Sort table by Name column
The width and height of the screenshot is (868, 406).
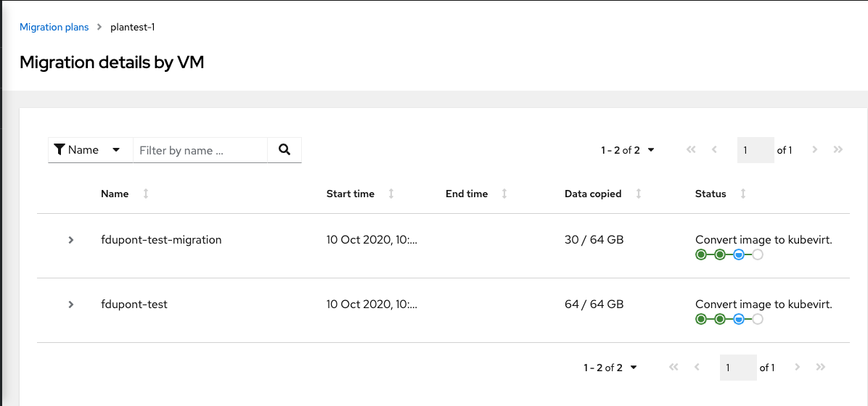pyautogui.click(x=146, y=194)
